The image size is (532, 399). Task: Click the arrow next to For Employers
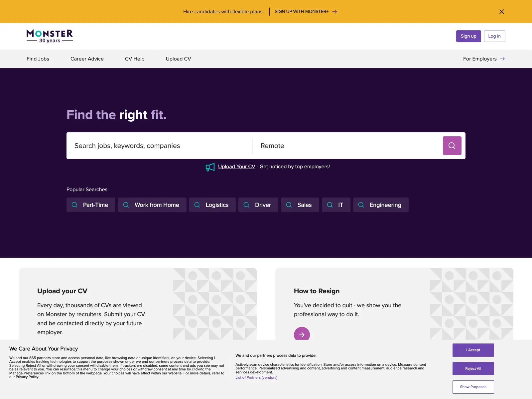(x=502, y=59)
